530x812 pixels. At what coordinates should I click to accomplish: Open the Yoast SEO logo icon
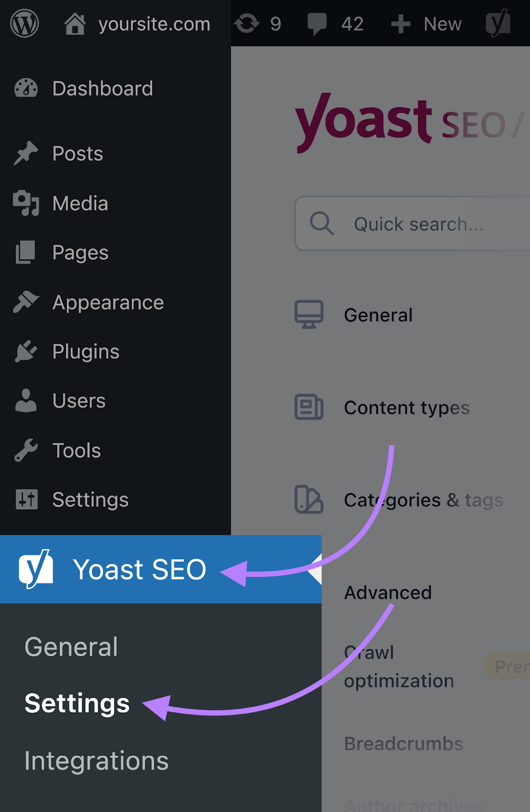pyautogui.click(x=36, y=569)
